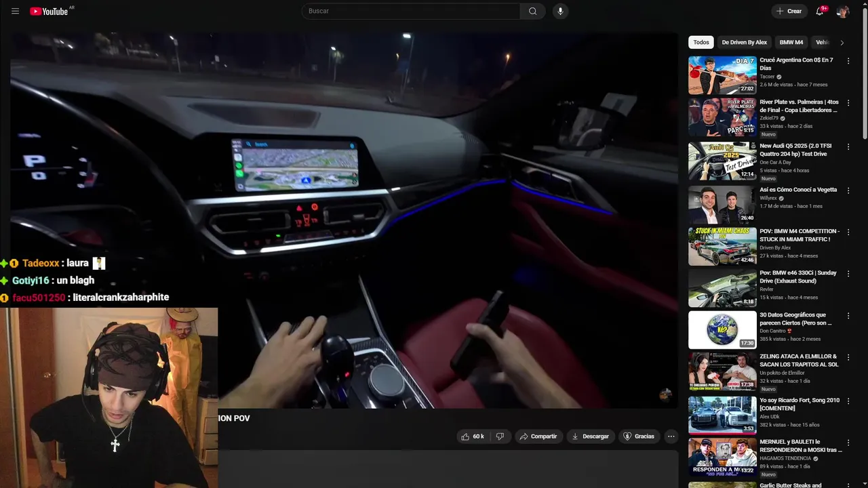Open Driven By Alex channel name
This screenshot has height=488, width=868.
click(775, 247)
